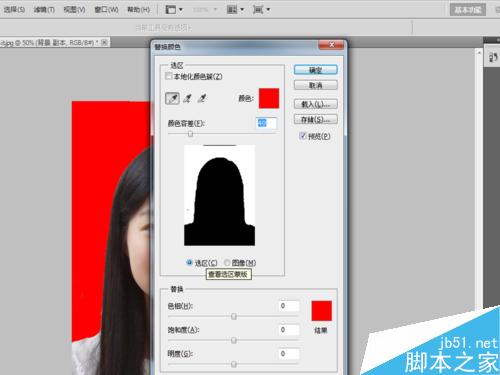Image resolution: width=500 pixels, height=375 pixels.
Task: Select the eyedropper tool in Replace Color dialog
Action: tap(172, 98)
